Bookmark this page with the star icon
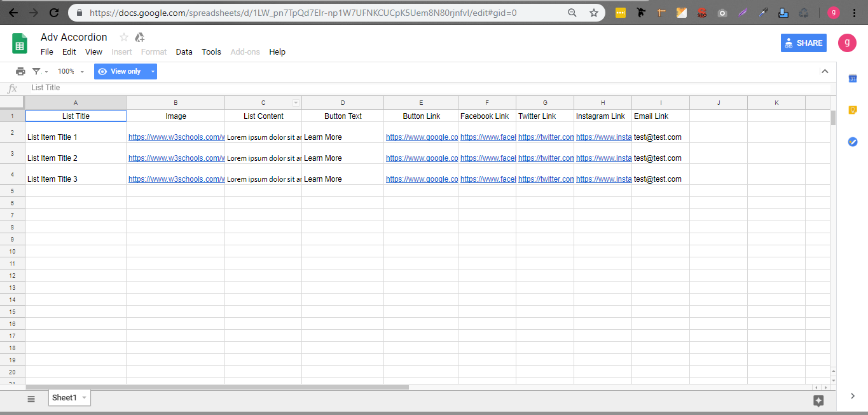Image resolution: width=868 pixels, height=415 pixels. point(593,13)
